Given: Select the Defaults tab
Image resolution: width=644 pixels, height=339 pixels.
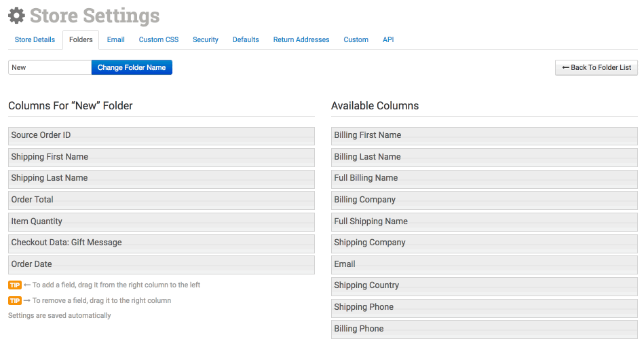Looking at the screenshot, I should tap(246, 40).
